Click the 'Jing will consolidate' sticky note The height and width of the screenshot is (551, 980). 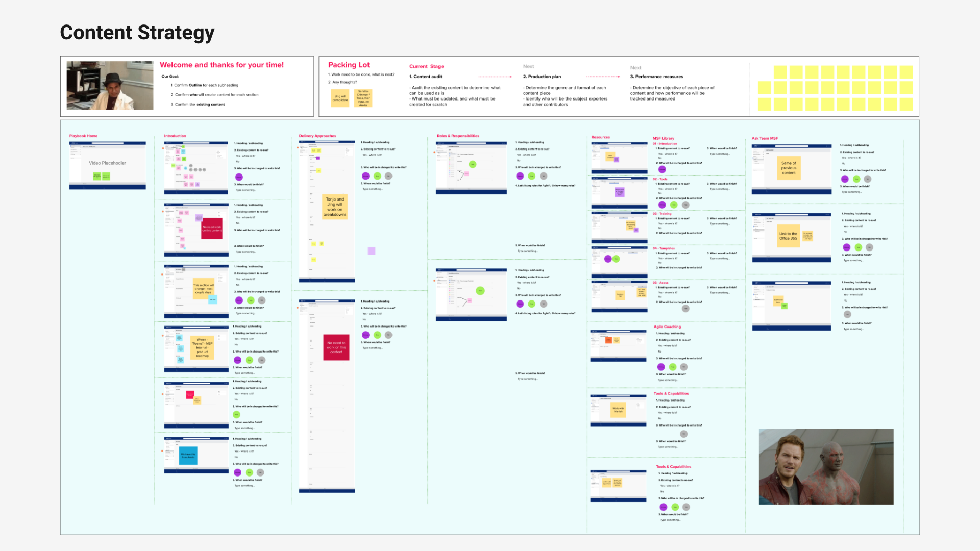pyautogui.click(x=340, y=98)
